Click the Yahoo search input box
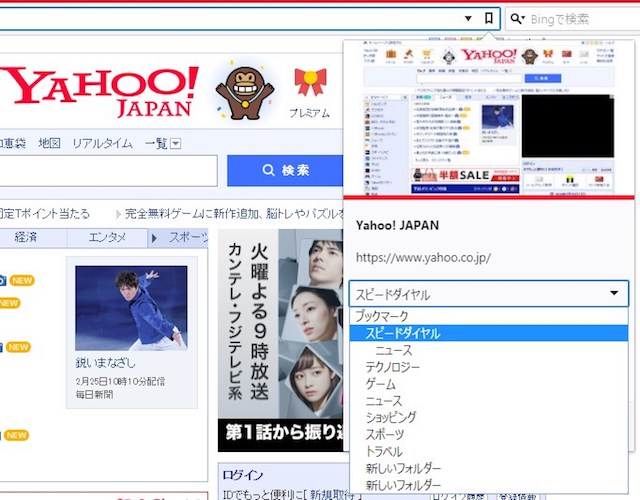 point(108,171)
